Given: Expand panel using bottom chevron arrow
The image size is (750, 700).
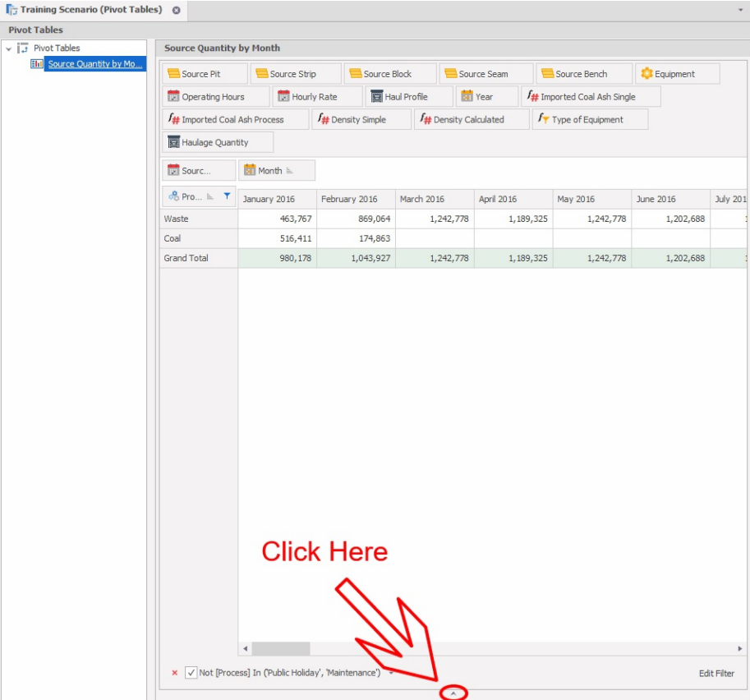Looking at the screenshot, I should [x=453, y=693].
